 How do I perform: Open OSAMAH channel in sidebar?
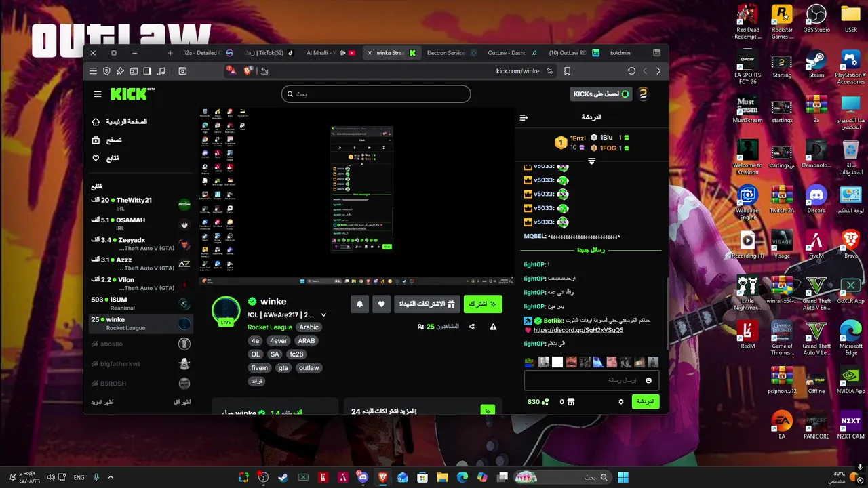[x=141, y=224]
